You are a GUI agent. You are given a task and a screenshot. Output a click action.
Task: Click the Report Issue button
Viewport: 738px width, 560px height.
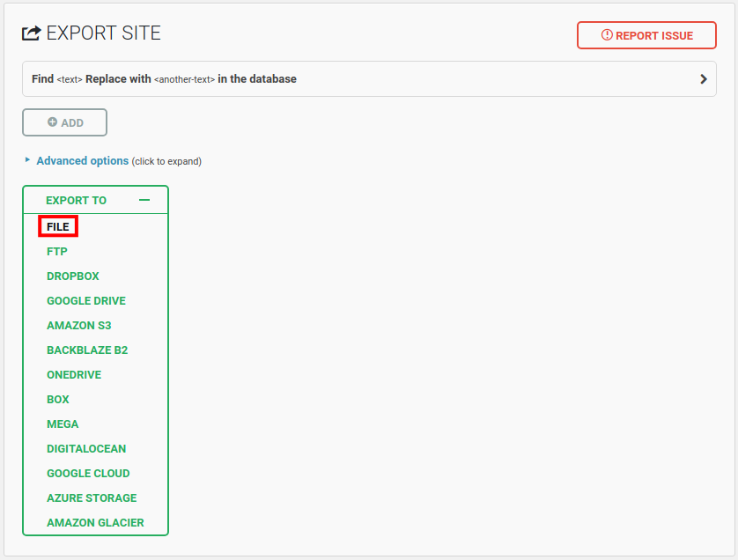[x=646, y=35]
